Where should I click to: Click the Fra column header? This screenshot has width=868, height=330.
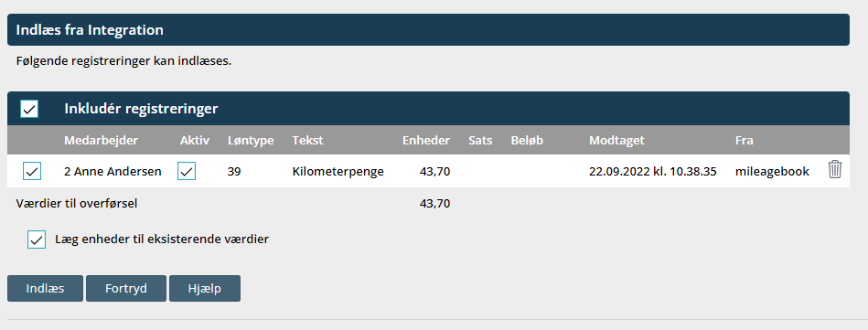744,141
